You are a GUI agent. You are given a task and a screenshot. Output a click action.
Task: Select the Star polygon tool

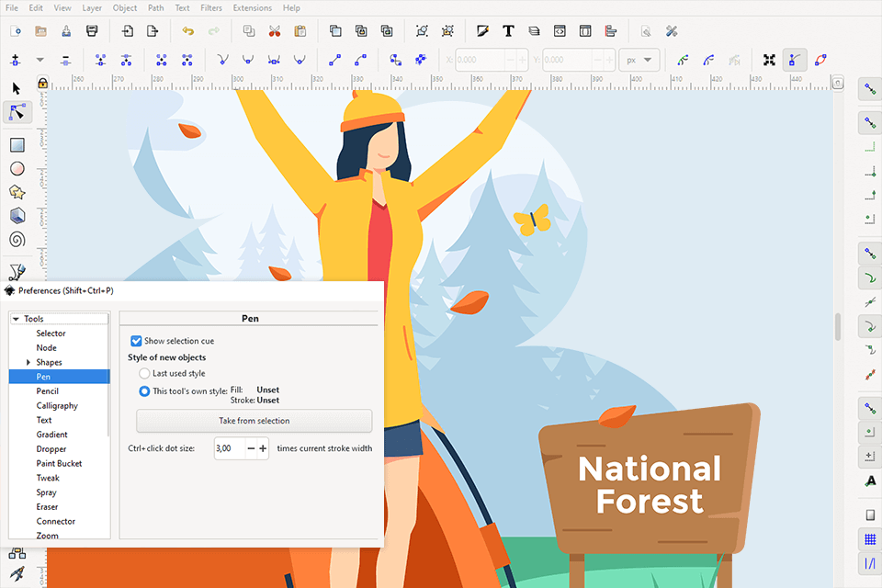(17, 192)
